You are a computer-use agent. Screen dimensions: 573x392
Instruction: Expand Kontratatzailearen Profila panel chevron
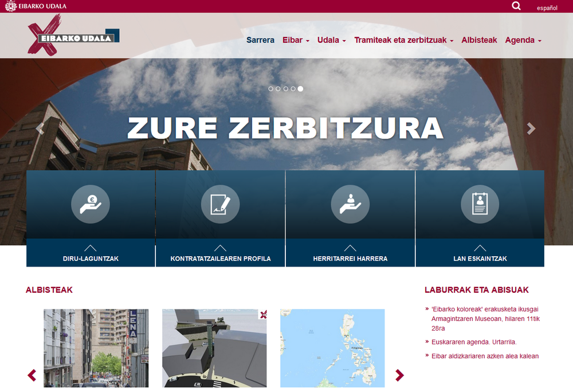[221, 248]
